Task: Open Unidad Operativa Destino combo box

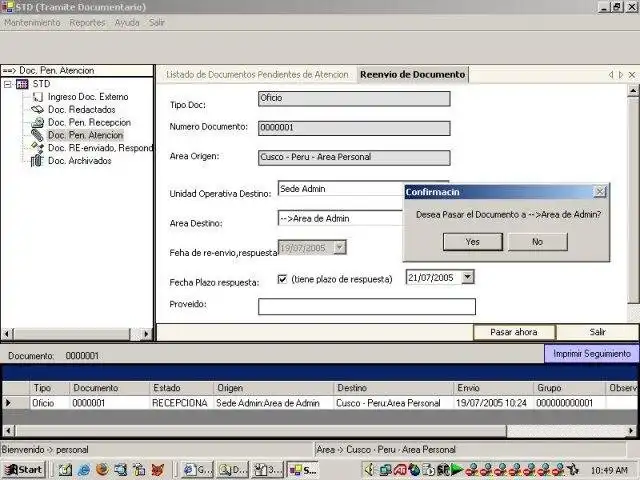Action: coord(340,189)
